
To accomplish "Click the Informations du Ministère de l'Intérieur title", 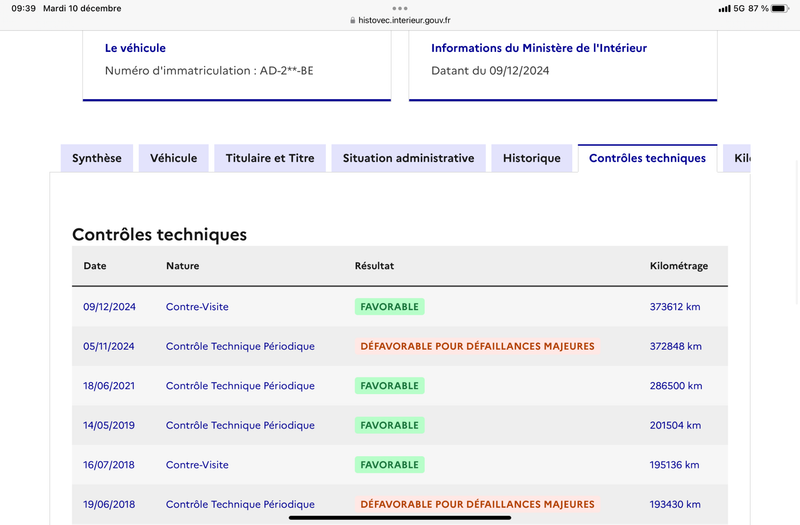I will coord(539,48).
